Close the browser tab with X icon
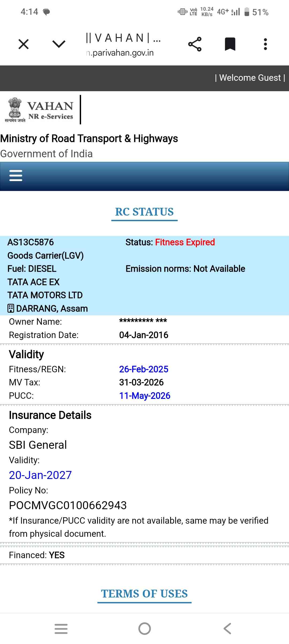Image resolution: width=289 pixels, height=644 pixels. [24, 44]
